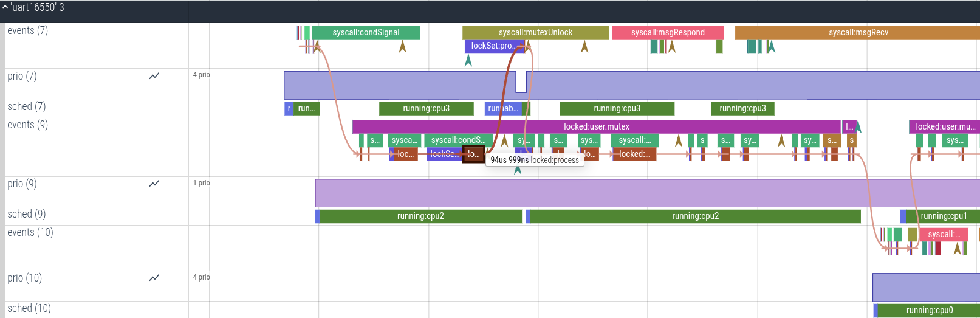Select the brown loc... slice under sysca...
980x318 pixels.
pyautogui.click(x=405, y=154)
